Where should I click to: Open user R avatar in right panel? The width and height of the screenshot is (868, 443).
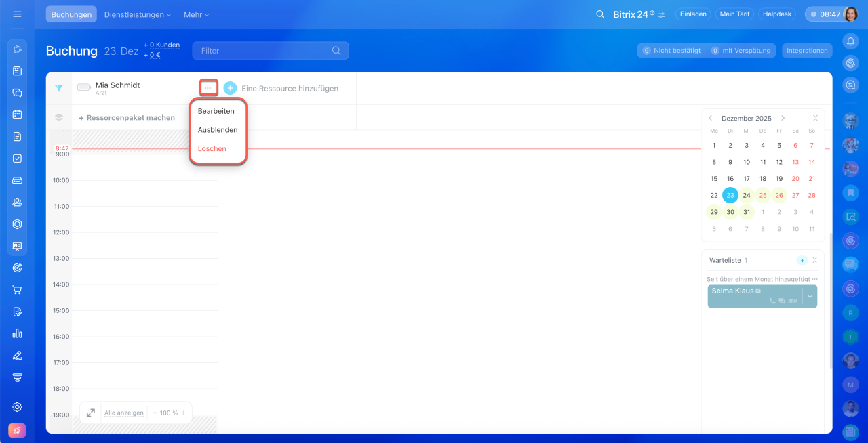tap(851, 312)
